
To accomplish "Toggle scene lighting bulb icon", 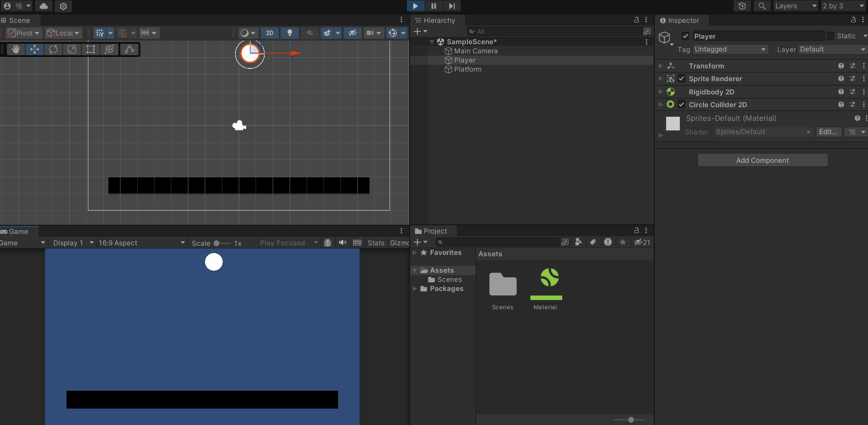I will pyautogui.click(x=289, y=33).
